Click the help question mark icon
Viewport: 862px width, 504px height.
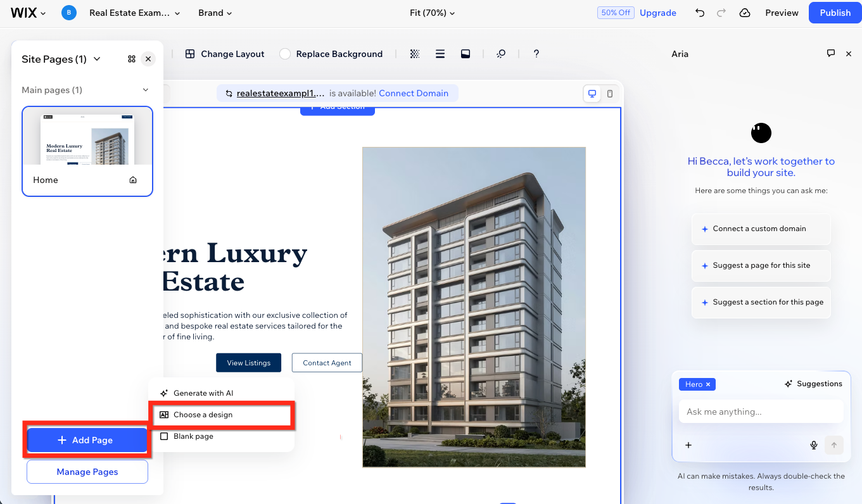(x=536, y=54)
